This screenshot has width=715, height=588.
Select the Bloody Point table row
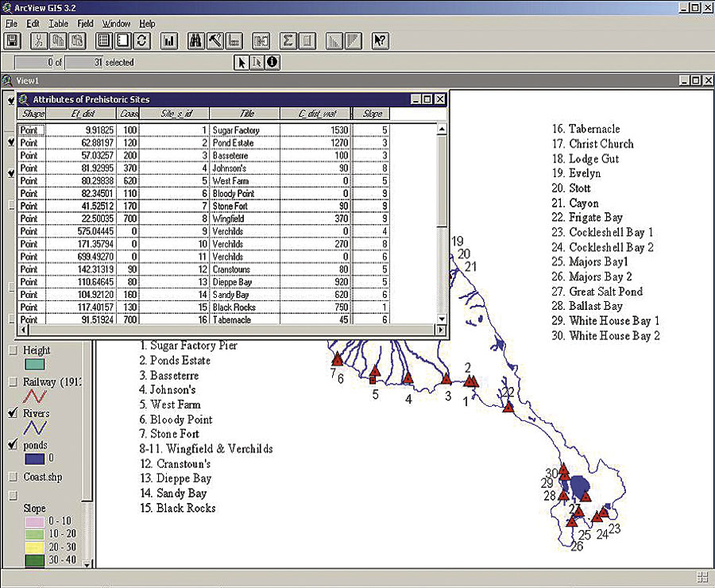[203, 193]
